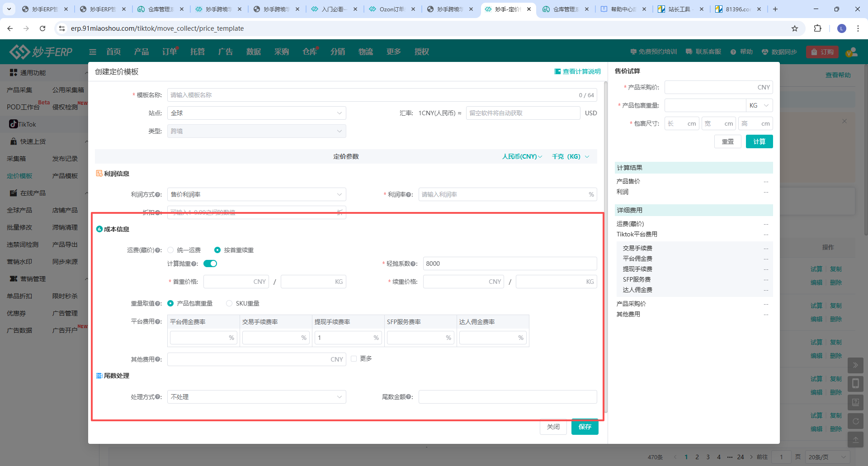Choose the SKU重量 radio option
Screen dimensions: 868x466
coord(229,303)
